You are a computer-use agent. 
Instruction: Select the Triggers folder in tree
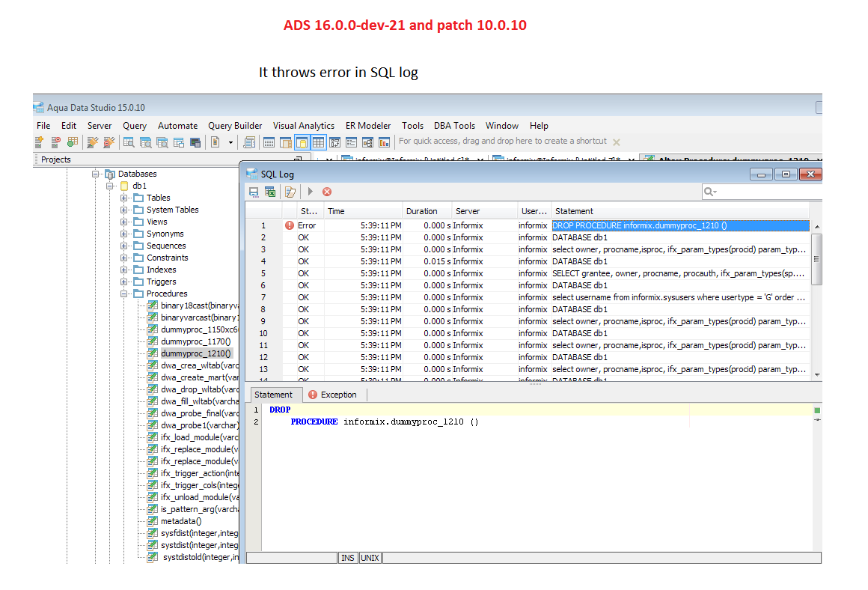tap(161, 282)
